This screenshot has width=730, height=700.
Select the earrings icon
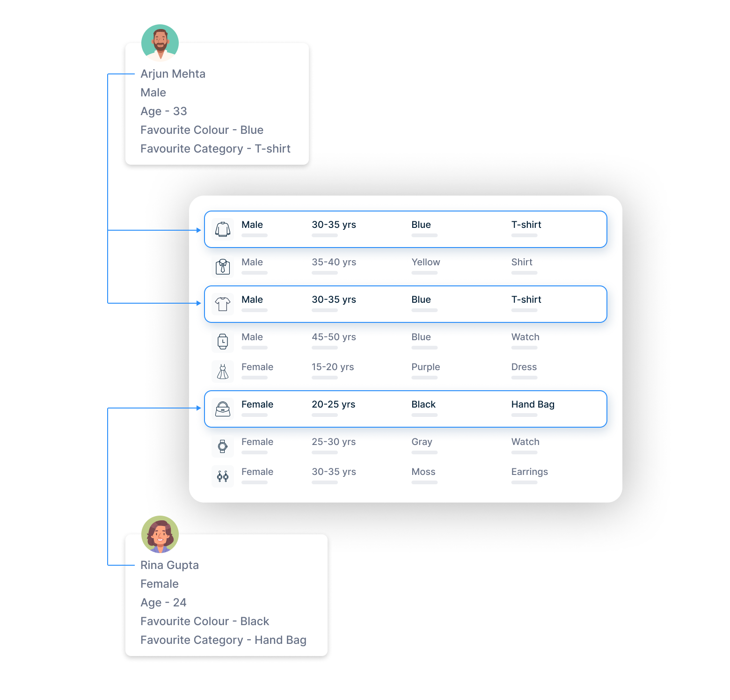223,476
